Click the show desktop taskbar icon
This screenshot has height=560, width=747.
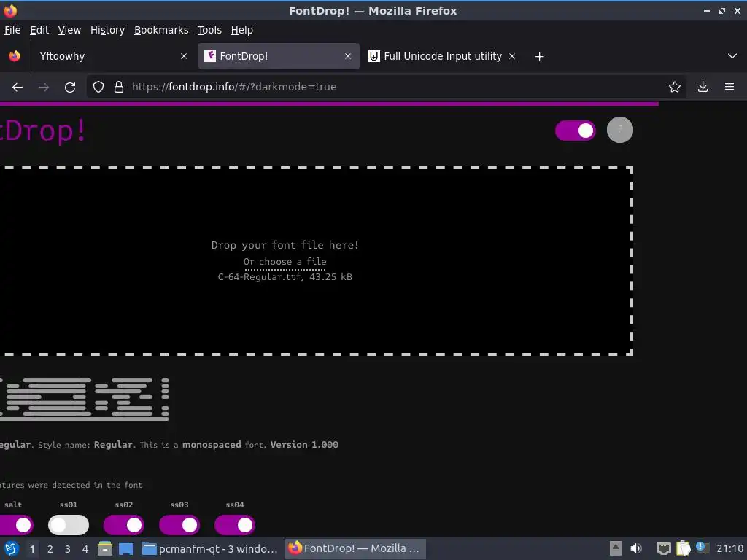tap(126, 549)
